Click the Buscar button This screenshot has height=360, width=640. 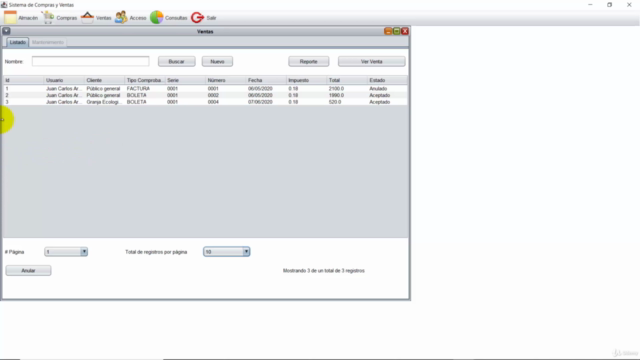tap(176, 61)
